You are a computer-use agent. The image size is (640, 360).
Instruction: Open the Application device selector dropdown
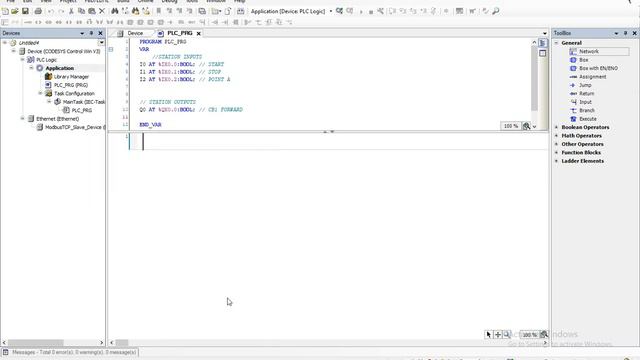click(x=331, y=11)
